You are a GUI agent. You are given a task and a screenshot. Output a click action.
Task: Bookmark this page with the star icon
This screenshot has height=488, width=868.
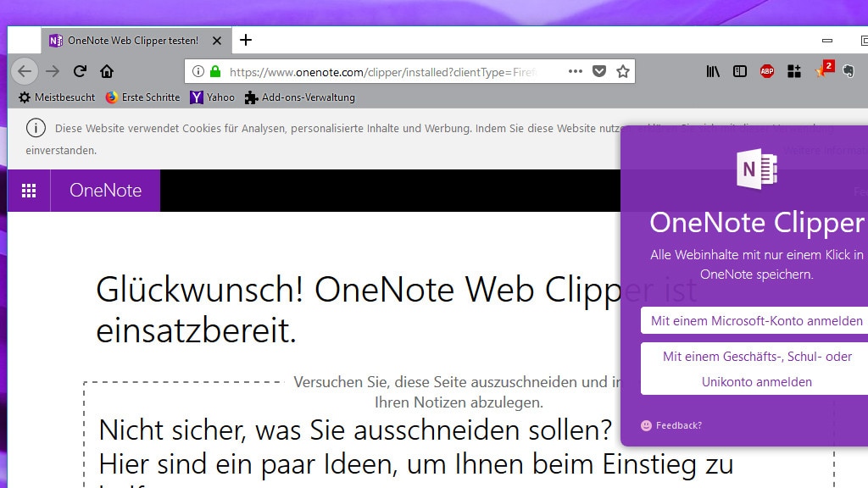click(623, 72)
